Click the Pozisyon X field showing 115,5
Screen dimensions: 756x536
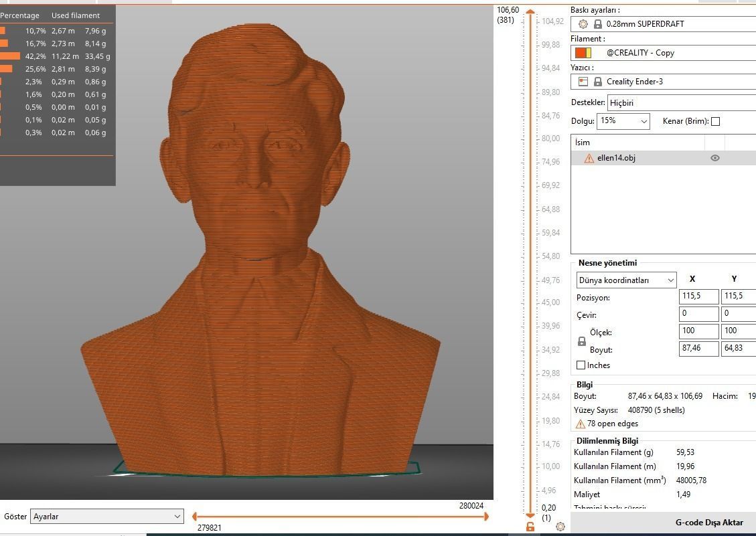[698, 296]
